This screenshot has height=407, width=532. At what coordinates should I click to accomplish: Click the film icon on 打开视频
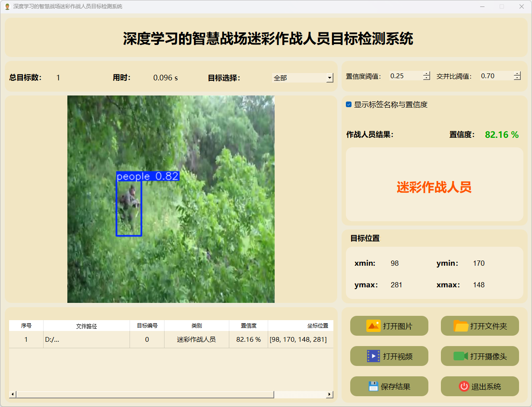(373, 356)
